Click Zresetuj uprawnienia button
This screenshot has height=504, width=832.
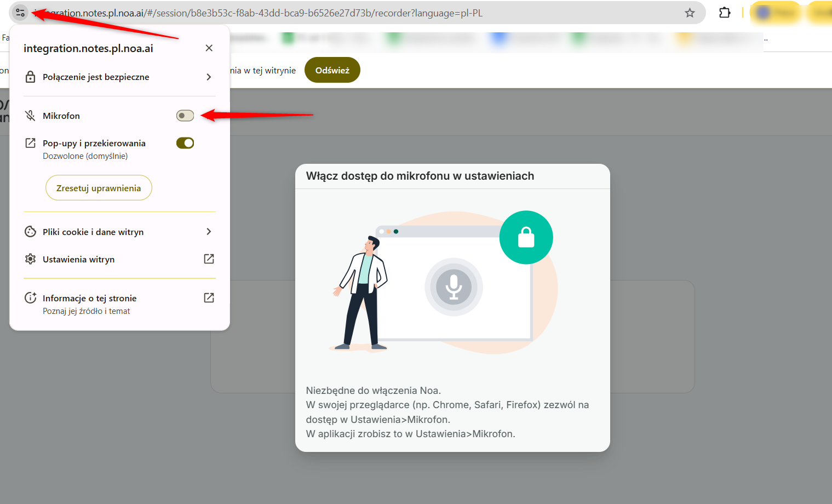click(x=99, y=188)
